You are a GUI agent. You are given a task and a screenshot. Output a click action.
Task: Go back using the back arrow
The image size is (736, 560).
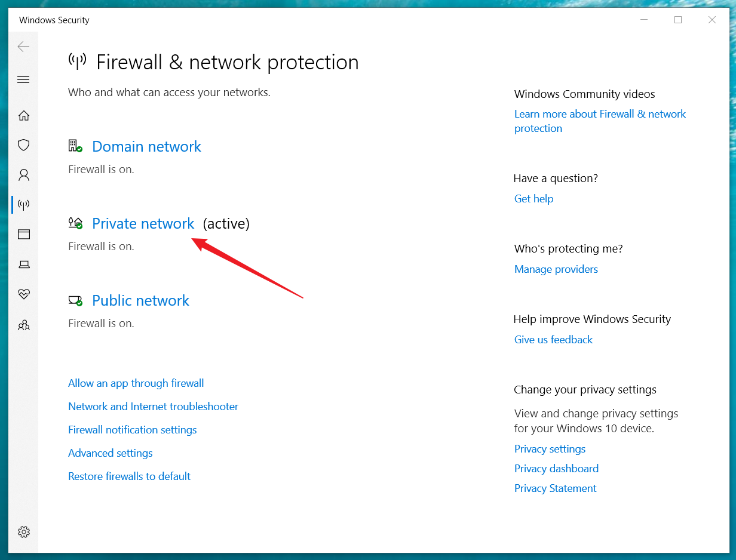pyautogui.click(x=23, y=47)
